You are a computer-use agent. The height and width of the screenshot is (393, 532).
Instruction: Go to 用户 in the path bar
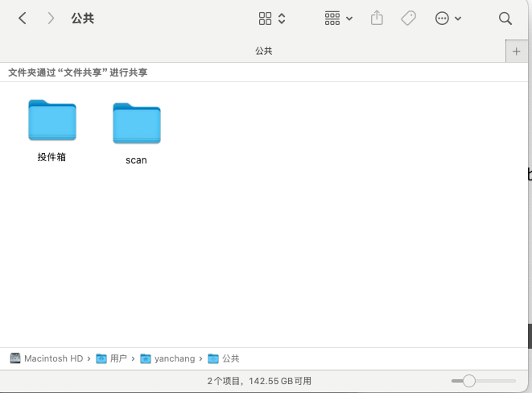click(112, 358)
